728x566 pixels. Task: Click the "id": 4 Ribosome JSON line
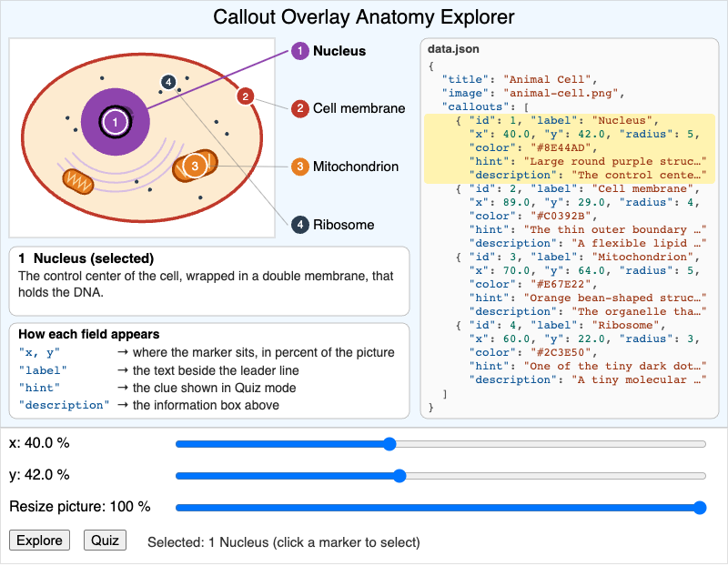point(561,326)
